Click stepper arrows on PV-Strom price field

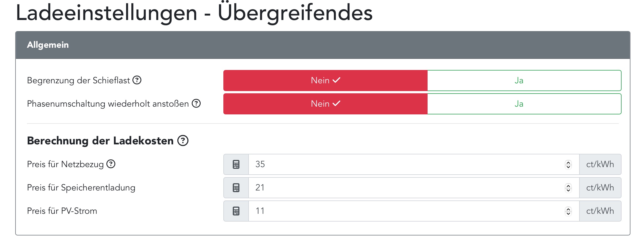[x=568, y=211]
